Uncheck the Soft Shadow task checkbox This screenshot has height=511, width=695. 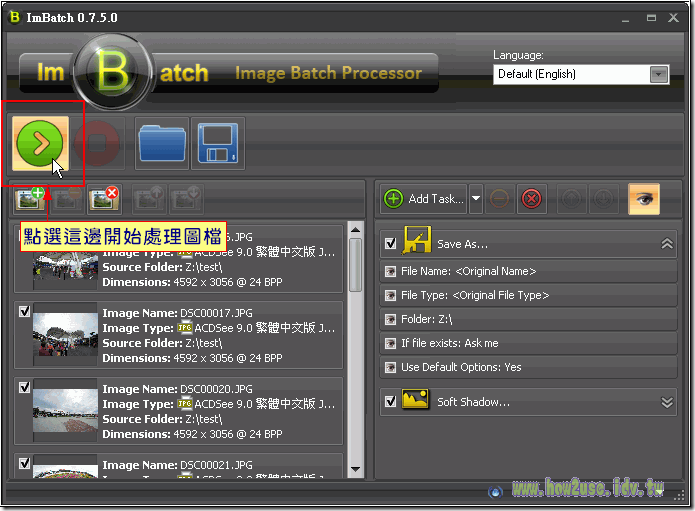[x=390, y=402]
